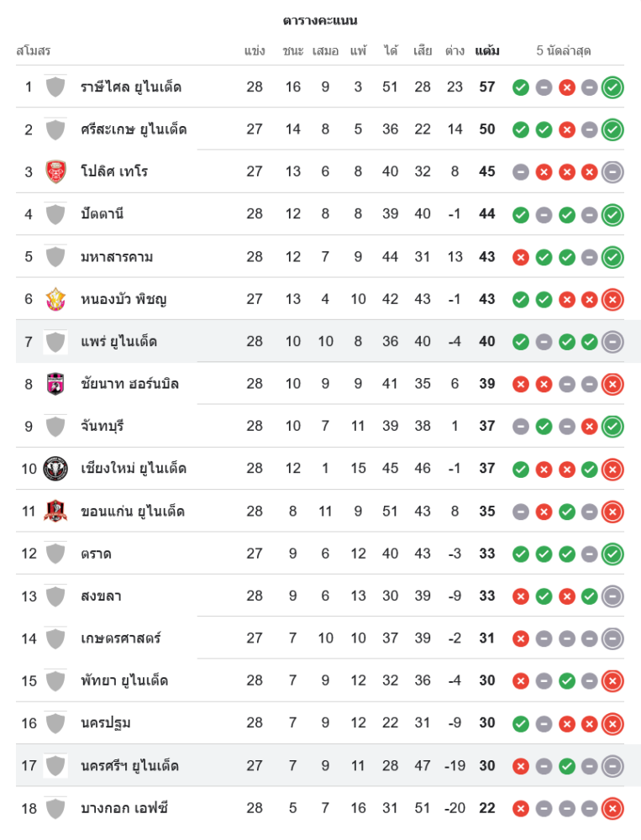
Task: Open จันทบุรี club link
Action: click(x=102, y=426)
